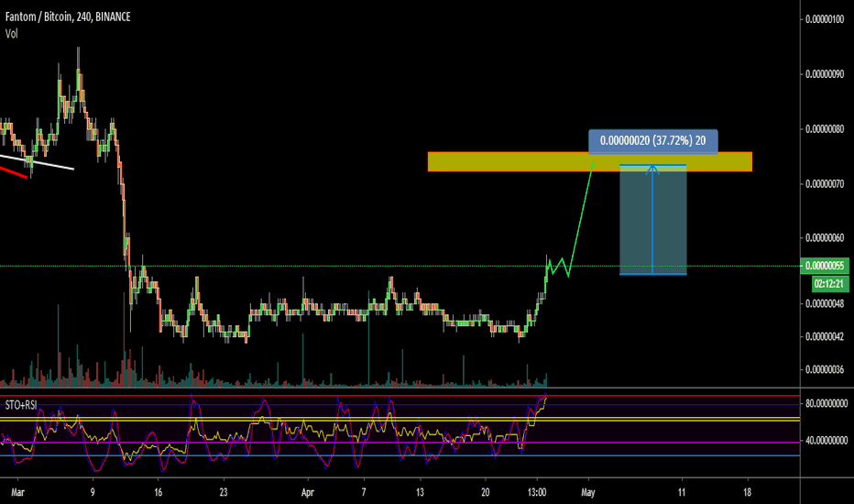
Task: Click the 0.00000036 price axis label
Action: tap(825, 369)
